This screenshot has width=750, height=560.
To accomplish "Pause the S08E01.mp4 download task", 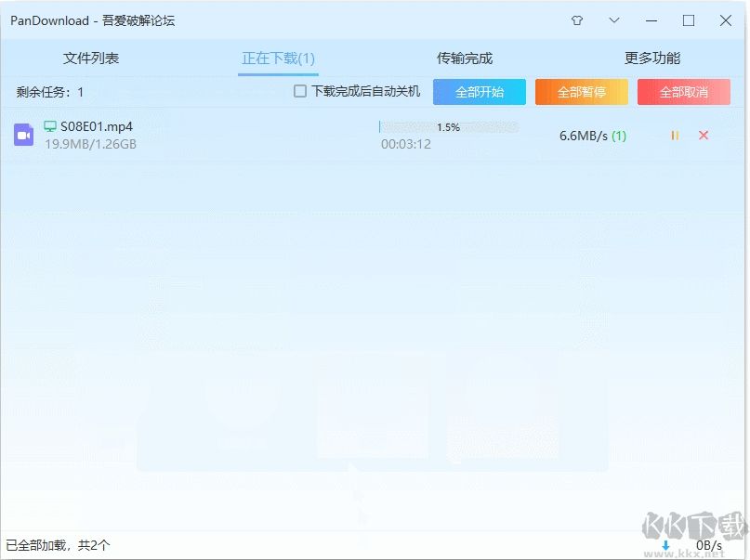I will click(675, 136).
